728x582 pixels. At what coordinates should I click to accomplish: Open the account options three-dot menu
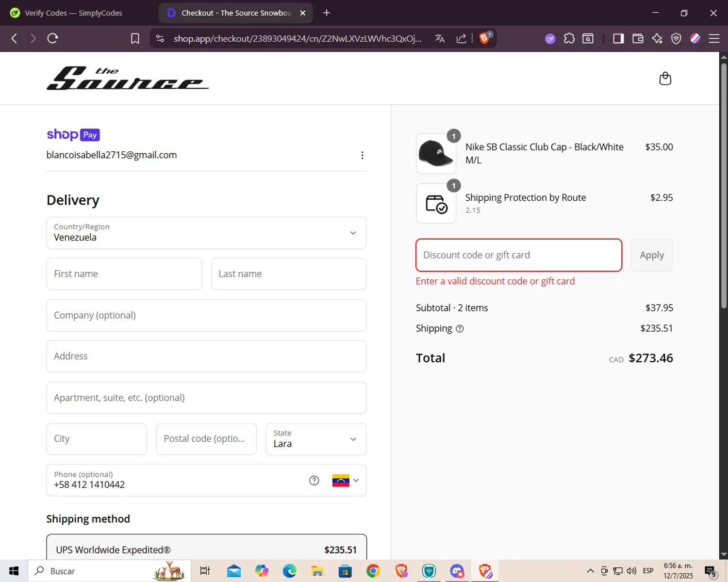362,155
